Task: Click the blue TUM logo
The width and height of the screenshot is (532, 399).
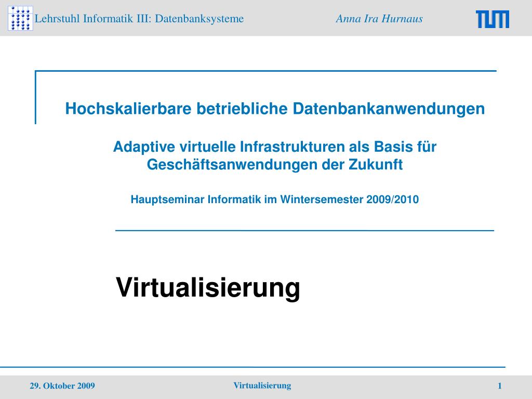Action: pyautogui.click(x=493, y=19)
